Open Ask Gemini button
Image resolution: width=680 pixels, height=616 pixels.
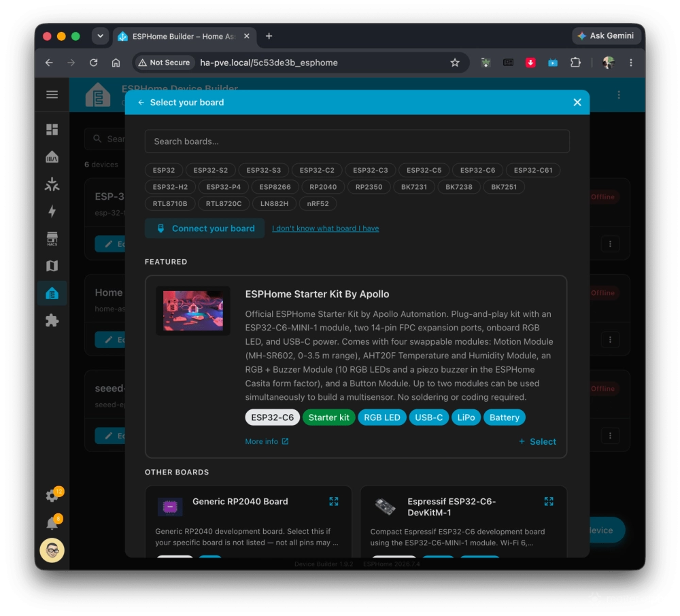point(606,36)
